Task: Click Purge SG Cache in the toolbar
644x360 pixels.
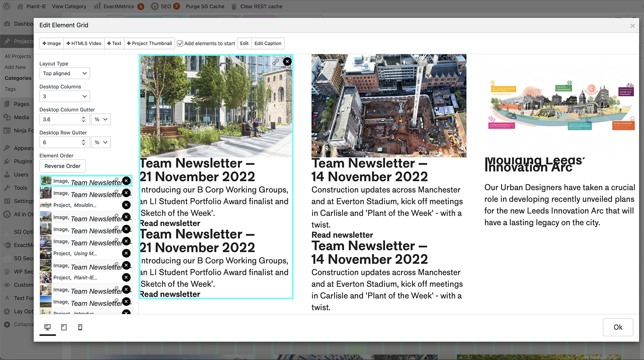Action: pos(205,6)
